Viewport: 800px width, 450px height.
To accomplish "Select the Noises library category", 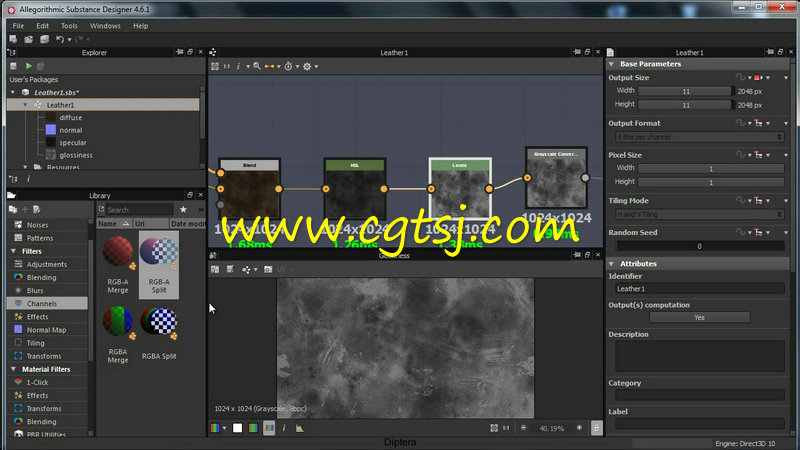I will pos(47,225).
